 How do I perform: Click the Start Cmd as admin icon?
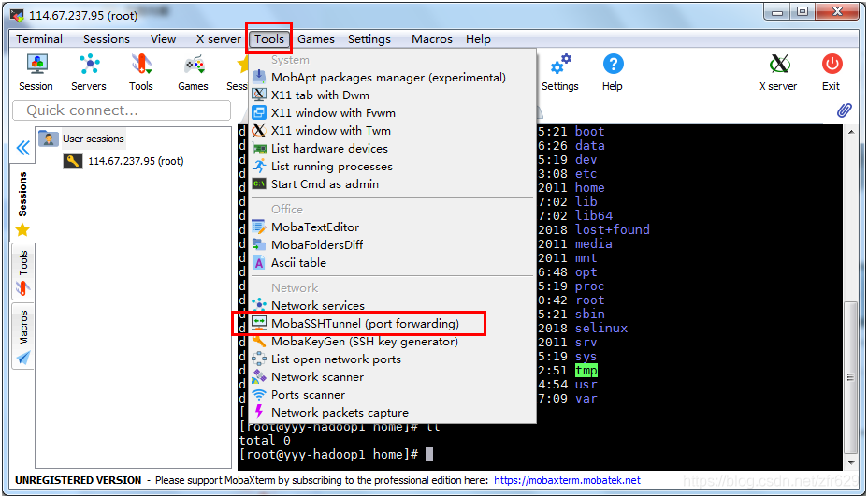click(x=259, y=183)
